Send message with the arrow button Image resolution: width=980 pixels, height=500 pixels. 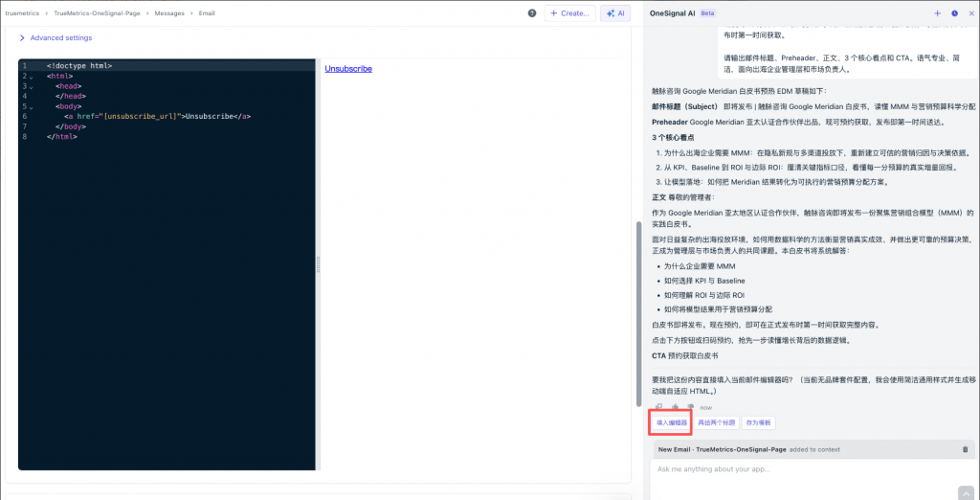click(x=965, y=492)
